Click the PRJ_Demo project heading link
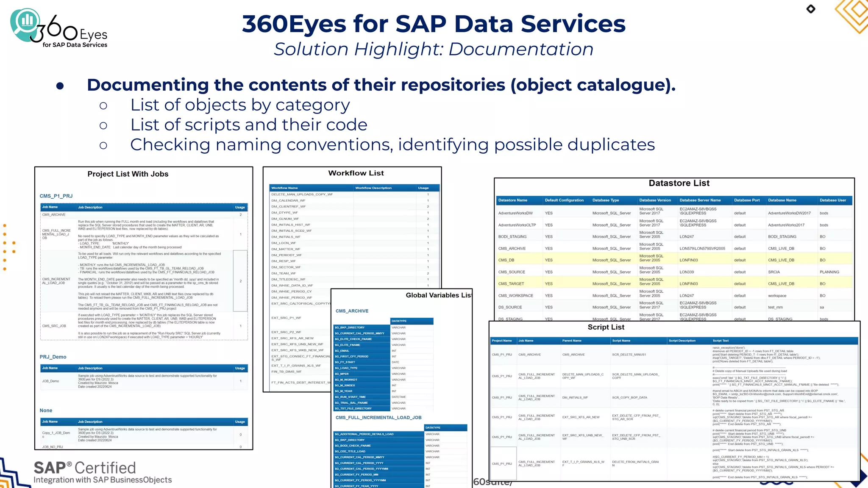This screenshot has width=868, height=488. (53, 357)
